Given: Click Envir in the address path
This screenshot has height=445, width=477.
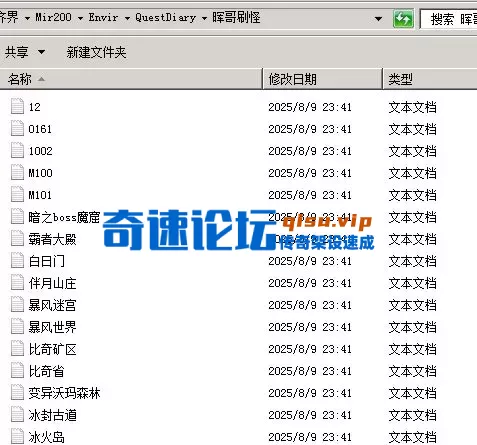Looking at the screenshot, I should pos(103,17).
